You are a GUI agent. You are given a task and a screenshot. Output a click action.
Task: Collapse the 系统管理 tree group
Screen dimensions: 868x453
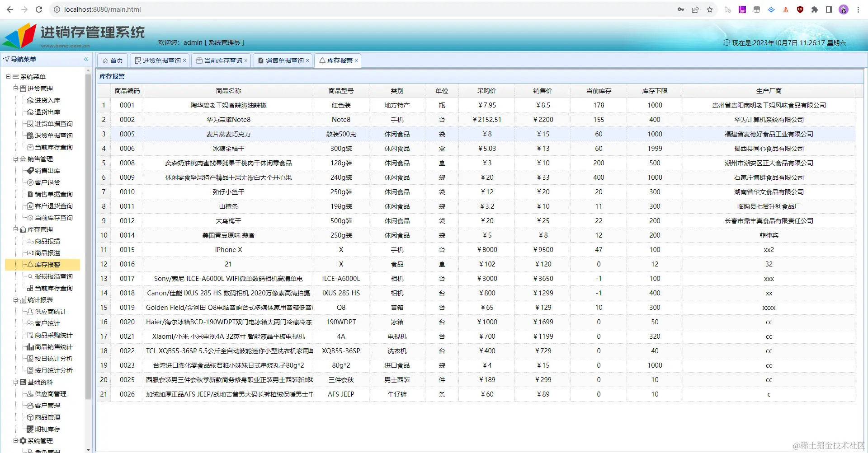[15, 441]
